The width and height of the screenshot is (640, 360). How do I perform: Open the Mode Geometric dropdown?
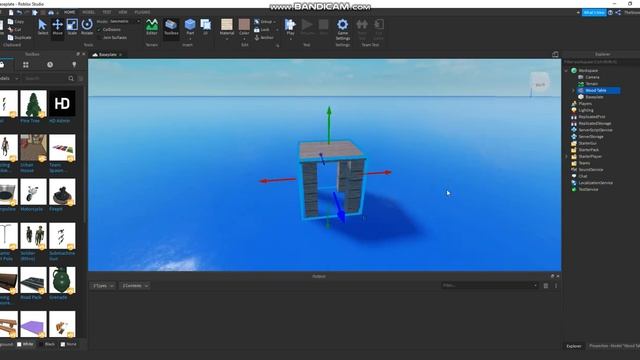pos(124,21)
